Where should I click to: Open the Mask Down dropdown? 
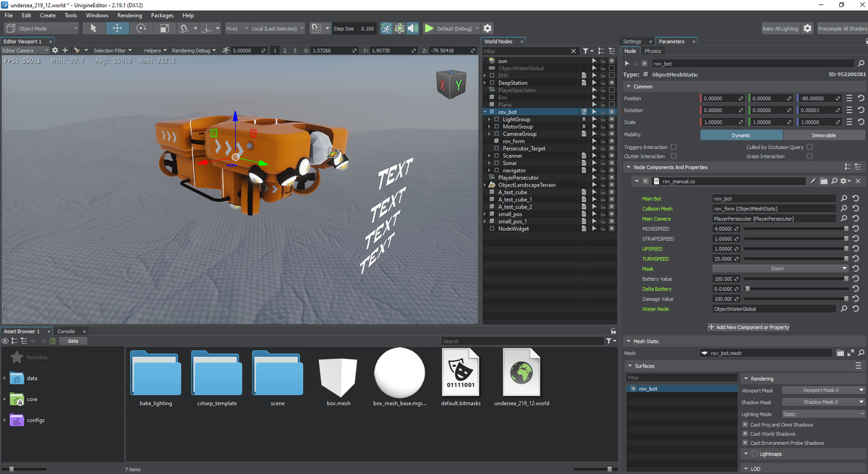pyautogui.click(x=780, y=268)
